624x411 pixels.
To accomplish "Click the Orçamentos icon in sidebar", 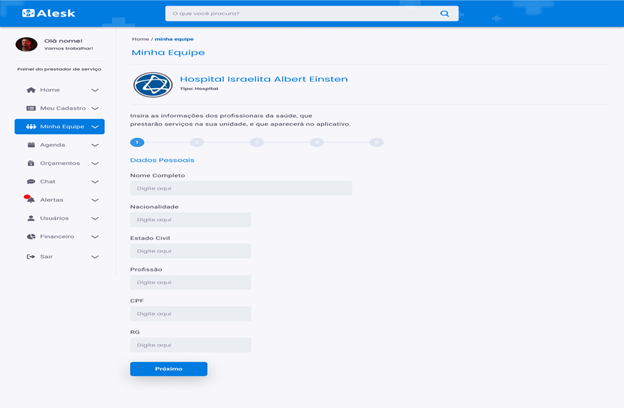I will (31, 163).
